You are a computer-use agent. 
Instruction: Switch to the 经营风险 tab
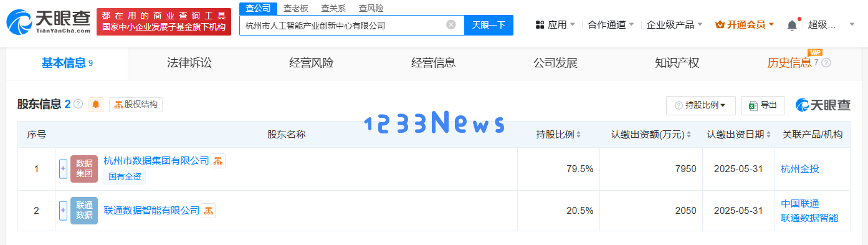[x=312, y=63]
